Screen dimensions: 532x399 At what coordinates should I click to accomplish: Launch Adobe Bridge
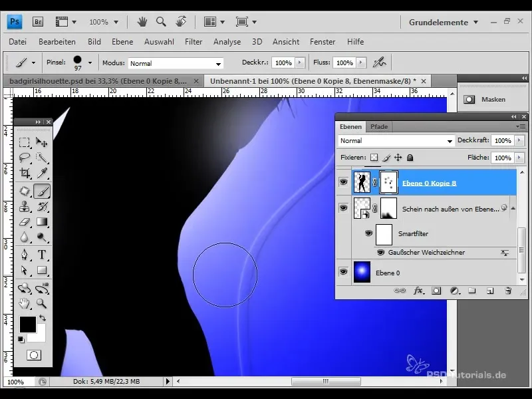click(x=38, y=22)
